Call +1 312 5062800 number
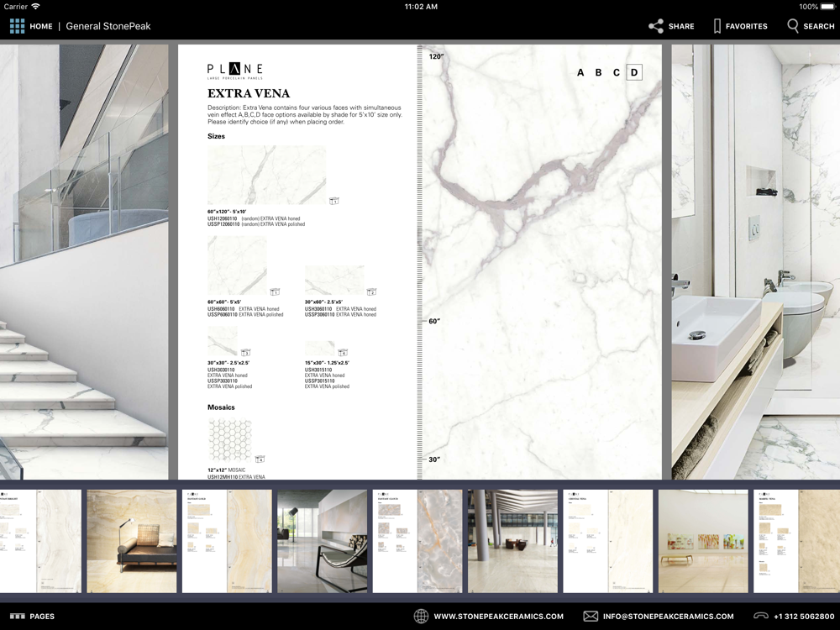Screen dimensions: 840x630 click(804, 616)
